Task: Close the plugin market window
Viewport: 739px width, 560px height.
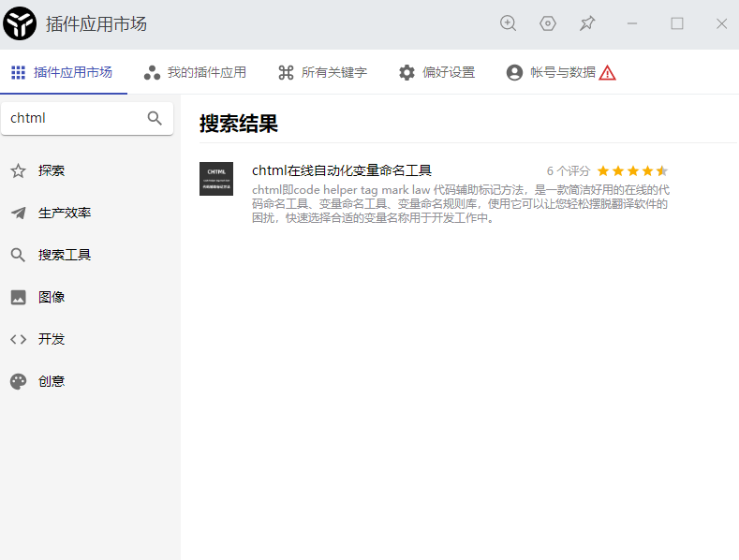Action: (x=721, y=23)
